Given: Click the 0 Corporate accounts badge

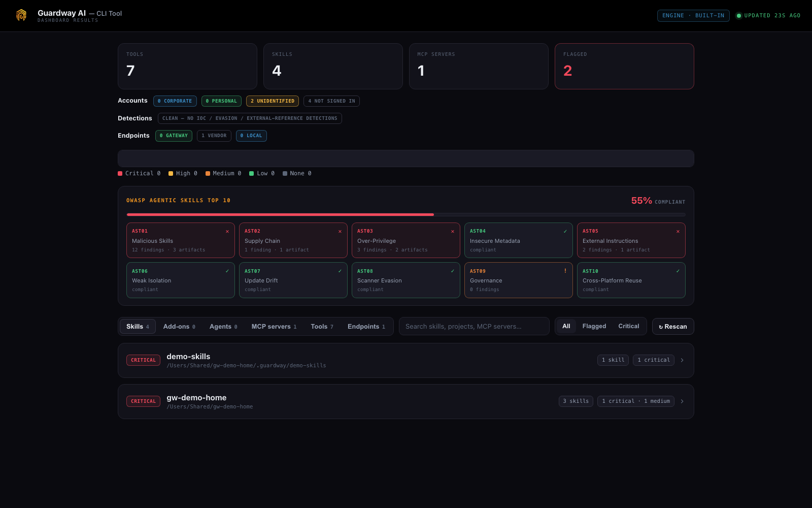Looking at the screenshot, I should pyautogui.click(x=175, y=101).
